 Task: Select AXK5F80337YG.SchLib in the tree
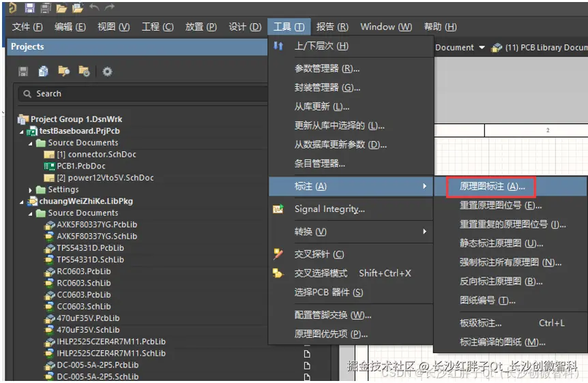pos(97,236)
